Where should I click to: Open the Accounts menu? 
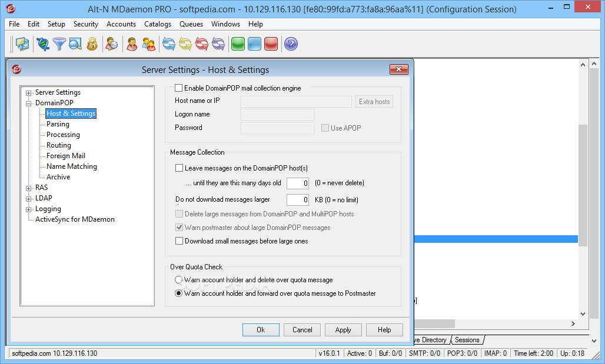[121, 24]
